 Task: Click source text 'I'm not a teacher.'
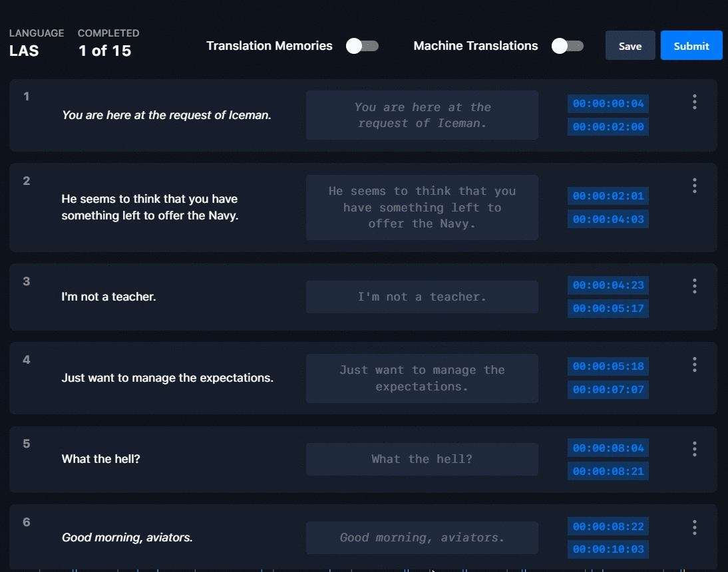click(x=108, y=297)
